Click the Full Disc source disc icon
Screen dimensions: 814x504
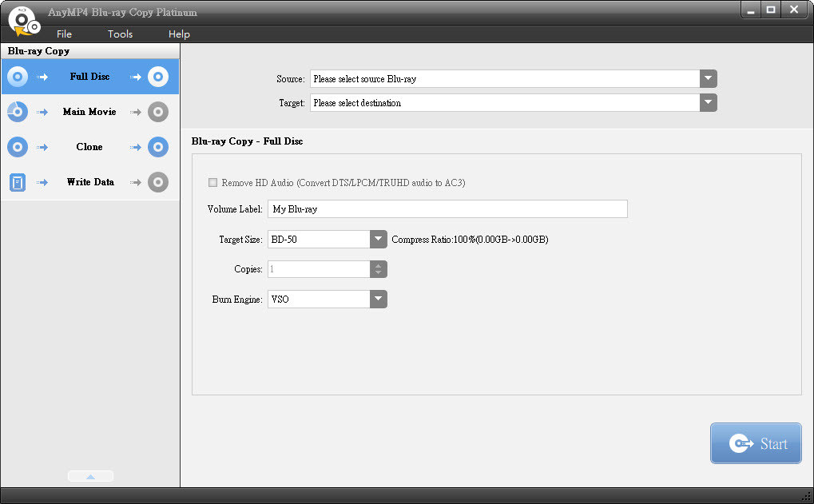pyautogui.click(x=18, y=77)
